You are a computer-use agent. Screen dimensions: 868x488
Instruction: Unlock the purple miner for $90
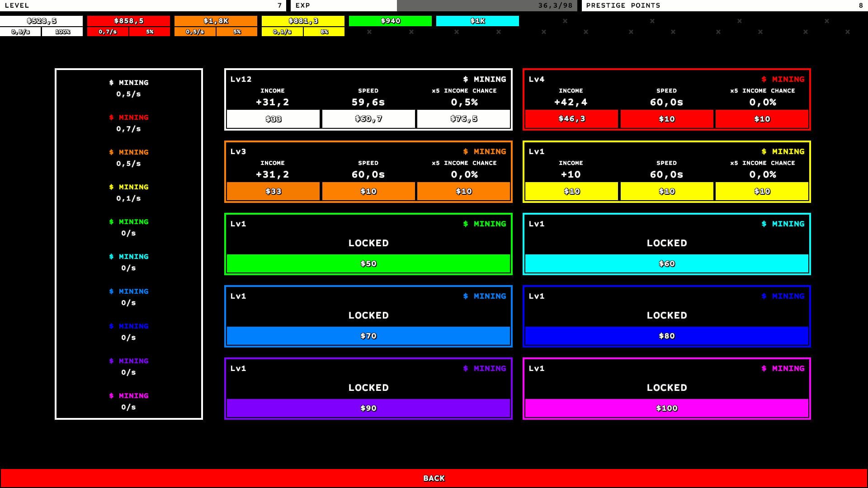[x=368, y=408]
